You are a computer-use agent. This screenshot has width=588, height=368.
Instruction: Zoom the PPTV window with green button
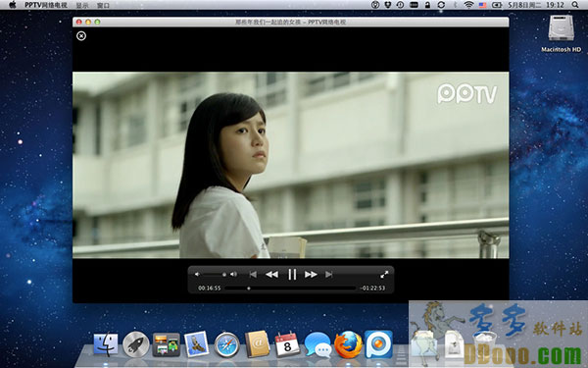click(97, 23)
